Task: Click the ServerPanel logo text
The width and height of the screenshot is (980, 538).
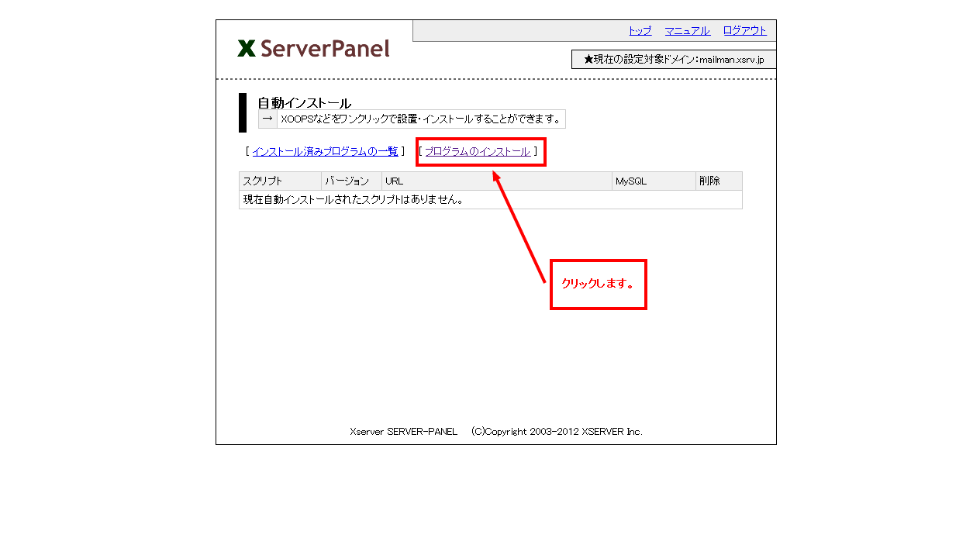Action: (x=325, y=49)
